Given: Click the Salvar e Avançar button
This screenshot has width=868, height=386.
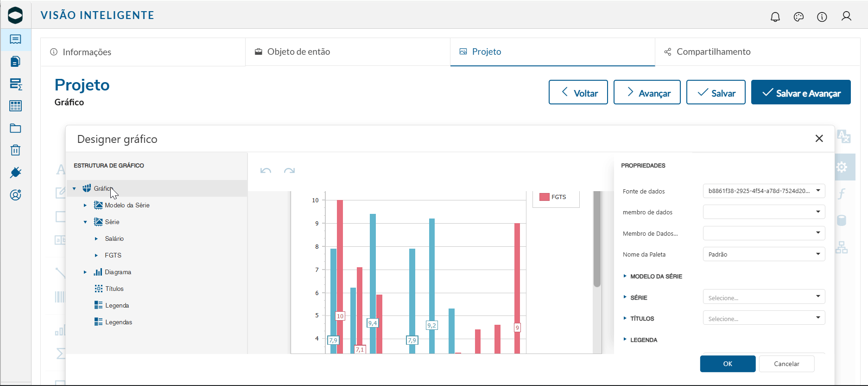Looking at the screenshot, I should pyautogui.click(x=801, y=92).
